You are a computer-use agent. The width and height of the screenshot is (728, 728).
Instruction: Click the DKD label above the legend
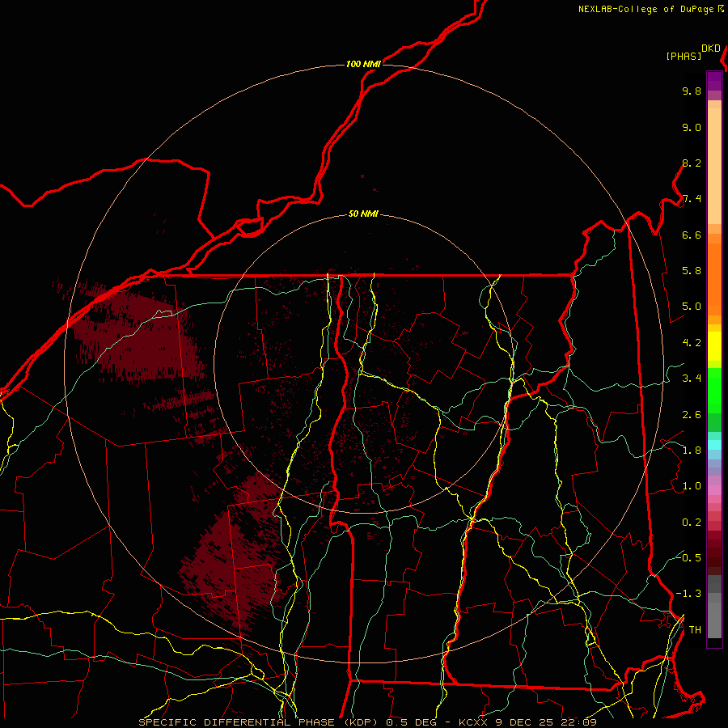click(x=711, y=49)
